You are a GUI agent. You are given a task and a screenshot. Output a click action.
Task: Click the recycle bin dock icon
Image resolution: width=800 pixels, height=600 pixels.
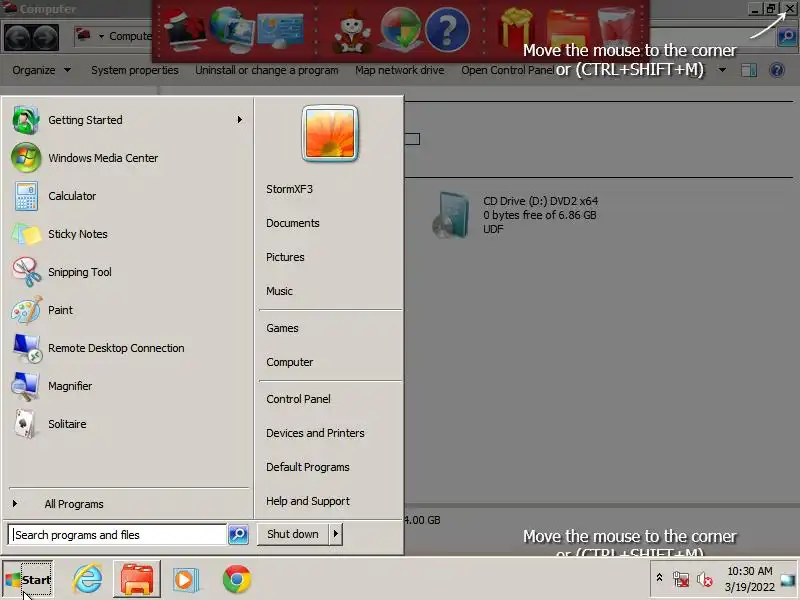click(616, 30)
